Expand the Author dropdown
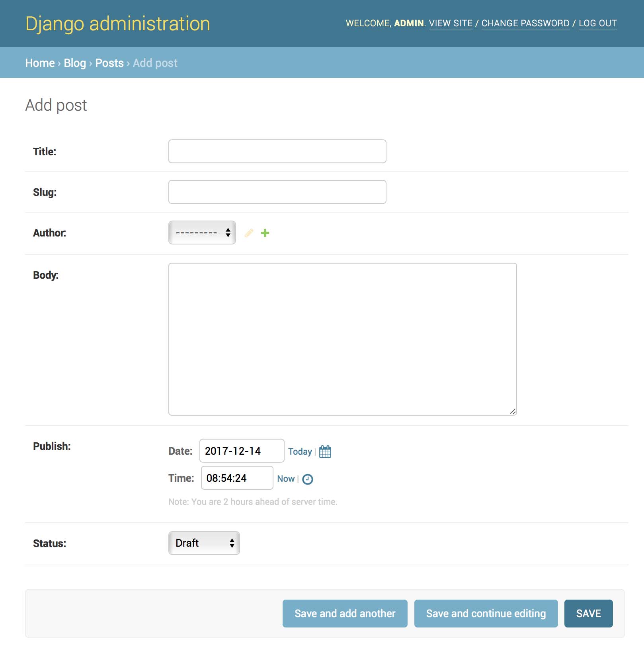Screen dimensions: 644x645 tap(202, 233)
